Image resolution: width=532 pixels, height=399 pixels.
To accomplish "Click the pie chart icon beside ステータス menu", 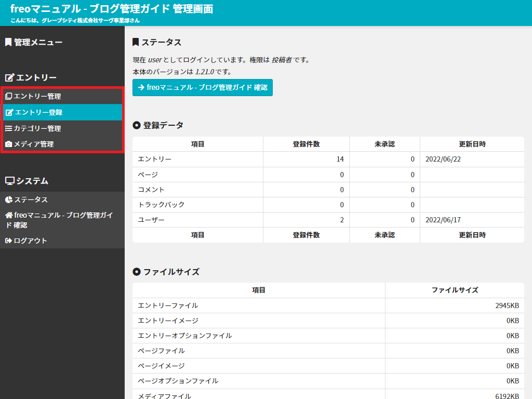I will (9, 199).
